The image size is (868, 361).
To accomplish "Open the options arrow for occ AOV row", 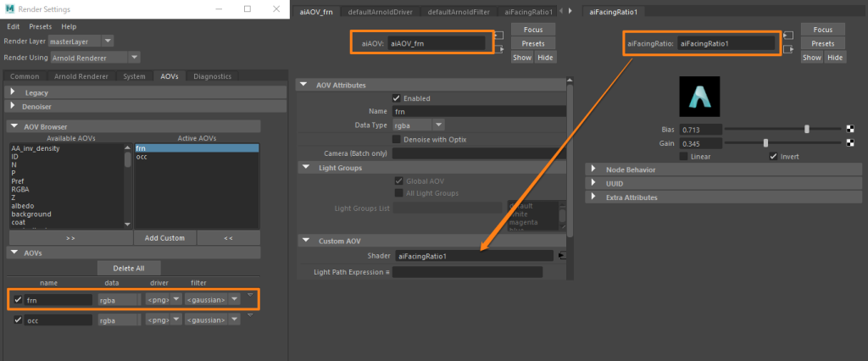I will pos(250,315).
